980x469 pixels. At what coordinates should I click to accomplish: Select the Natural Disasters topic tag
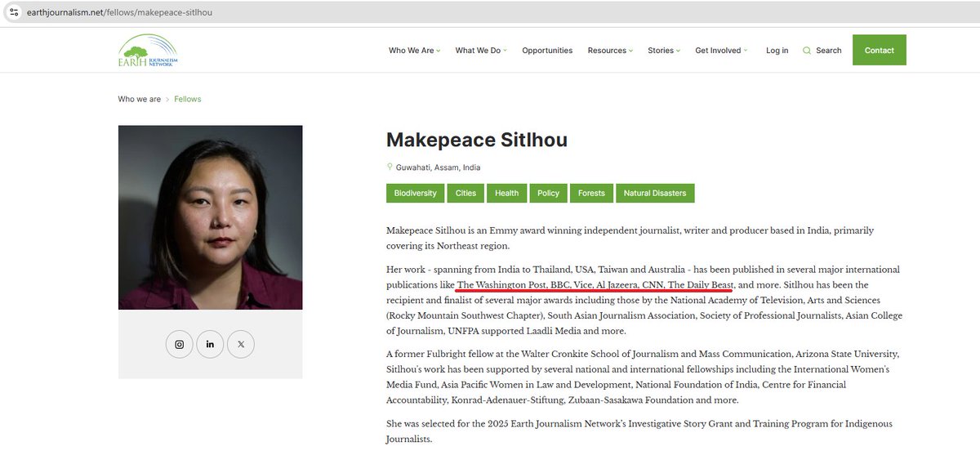655,193
